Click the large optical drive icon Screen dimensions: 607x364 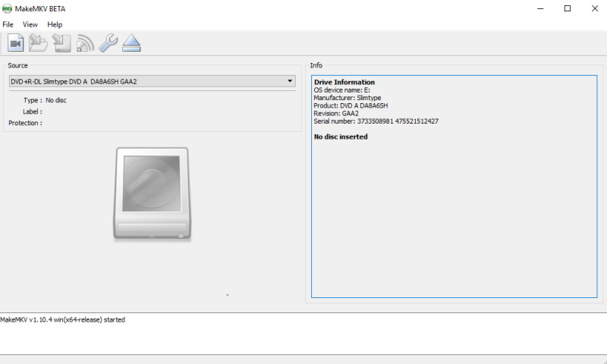click(153, 194)
